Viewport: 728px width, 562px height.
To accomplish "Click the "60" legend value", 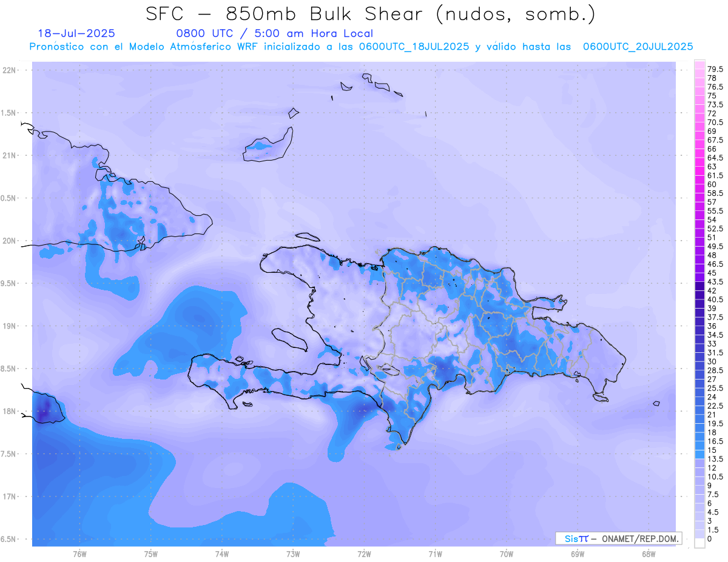I will point(712,184).
